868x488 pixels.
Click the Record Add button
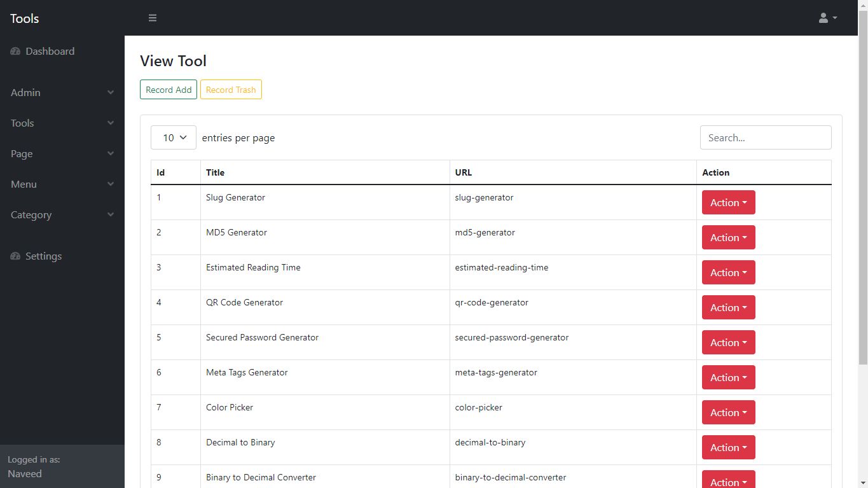pyautogui.click(x=169, y=90)
